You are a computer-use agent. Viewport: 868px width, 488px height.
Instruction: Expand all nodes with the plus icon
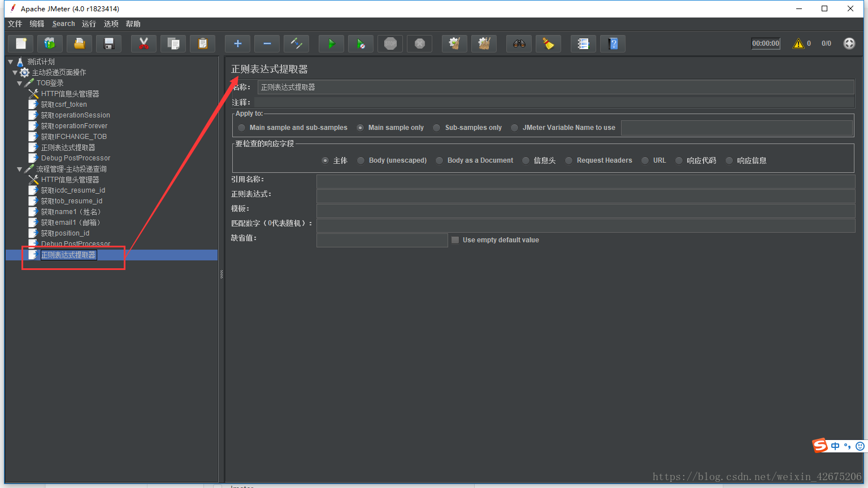(238, 43)
